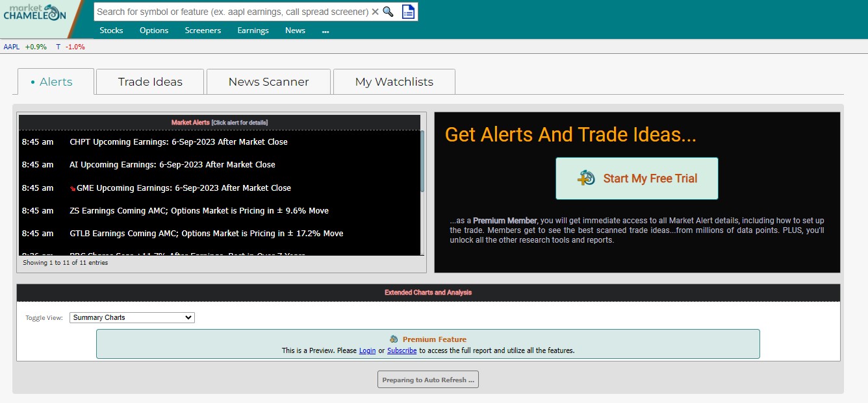The height and width of the screenshot is (403, 868).
Task: Focus the symbol search input field
Action: coord(232,12)
